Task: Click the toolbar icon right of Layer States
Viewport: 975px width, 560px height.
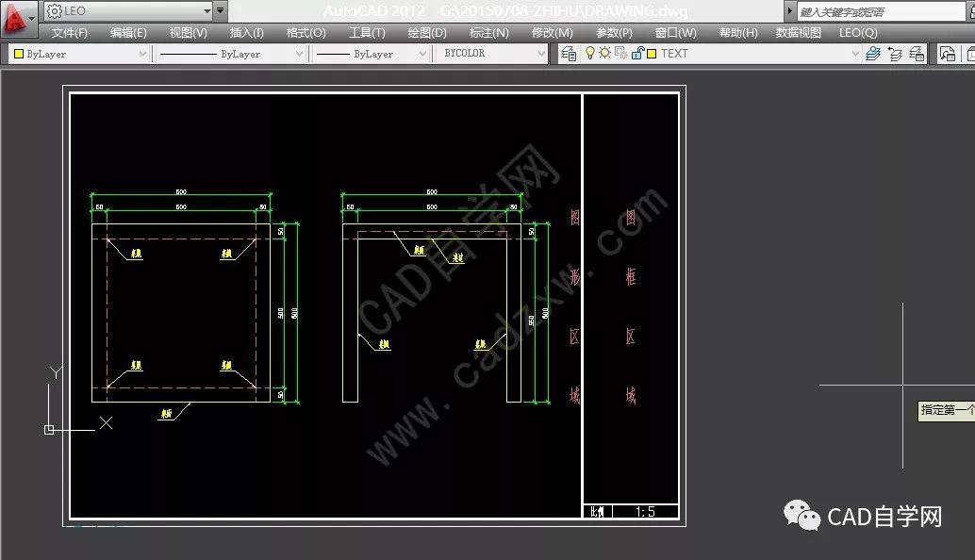Action: point(947,54)
